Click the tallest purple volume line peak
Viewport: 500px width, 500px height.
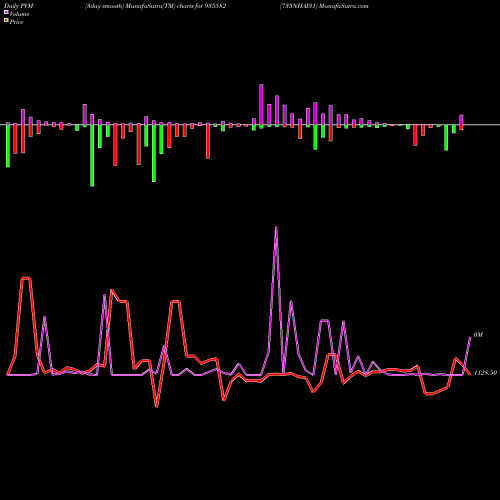click(276, 228)
